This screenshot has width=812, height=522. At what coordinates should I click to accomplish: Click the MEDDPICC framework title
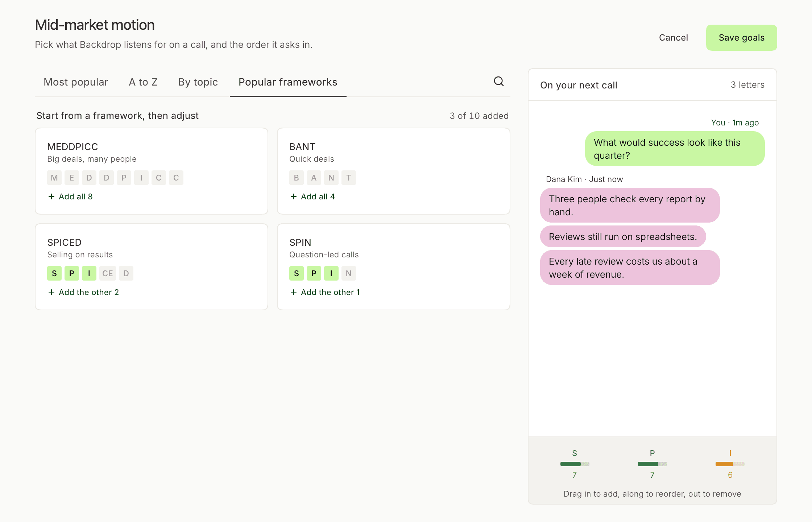pyautogui.click(x=72, y=146)
